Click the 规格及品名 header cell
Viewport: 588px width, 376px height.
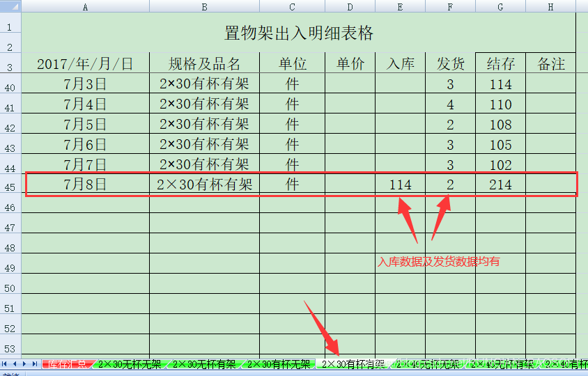coord(204,63)
